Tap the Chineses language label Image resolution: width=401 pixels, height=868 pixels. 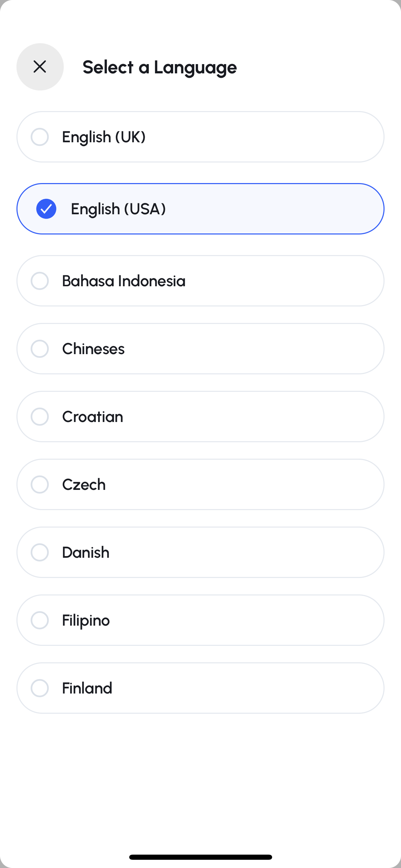point(93,349)
